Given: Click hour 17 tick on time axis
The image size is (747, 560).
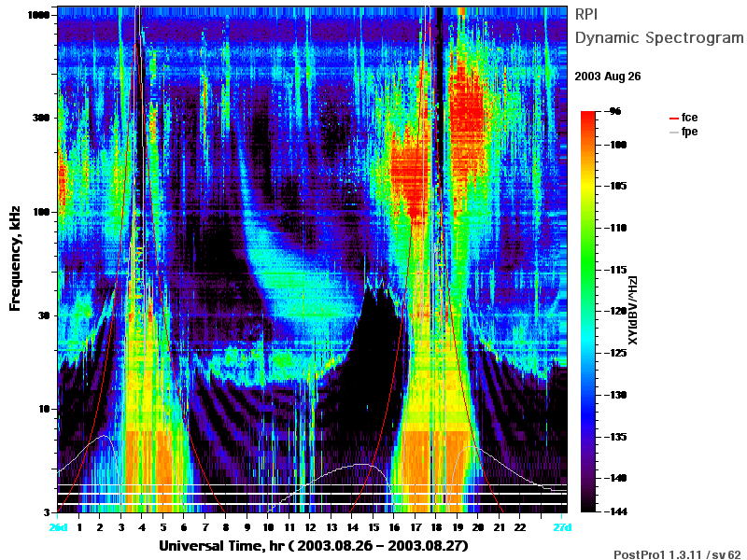Looking at the screenshot, I should click(415, 527).
